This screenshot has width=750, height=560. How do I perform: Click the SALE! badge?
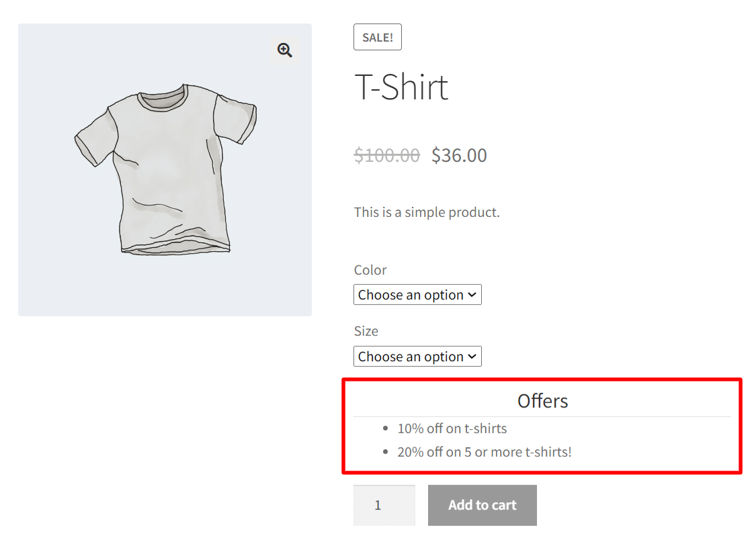(x=377, y=37)
